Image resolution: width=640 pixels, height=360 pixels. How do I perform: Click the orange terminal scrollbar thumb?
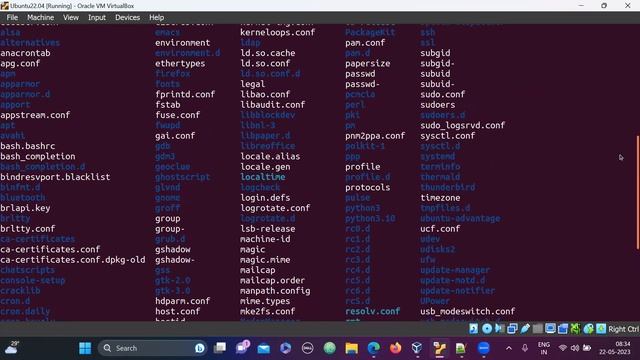tap(638, 192)
